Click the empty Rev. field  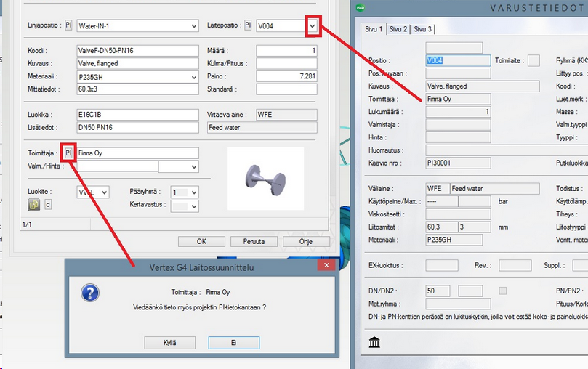point(515,266)
